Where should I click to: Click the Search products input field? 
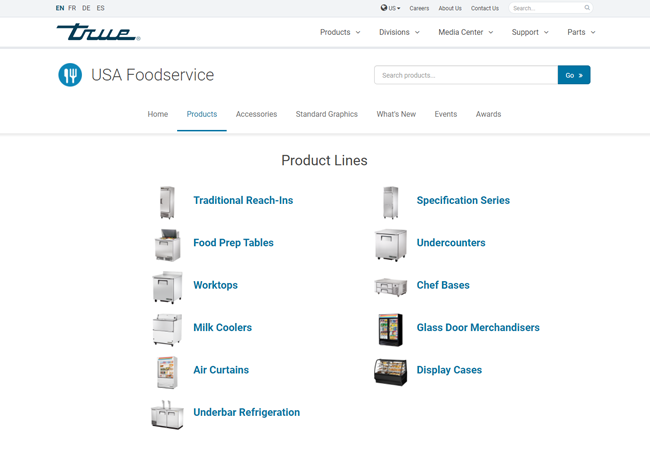[466, 75]
